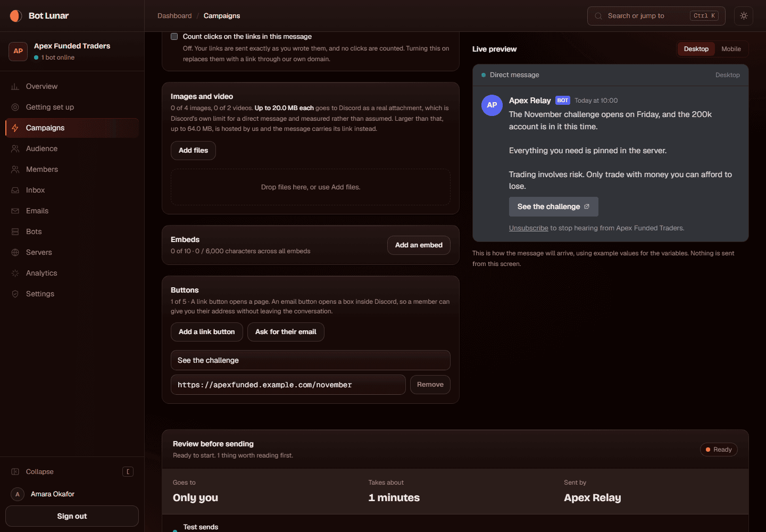Edit the button label See the challenge
766x532 pixels.
click(311, 360)
